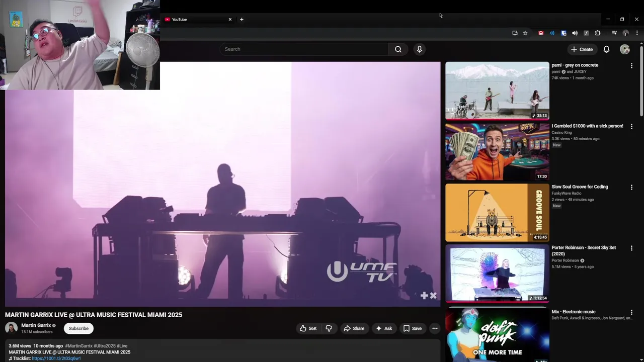The image size is (644, 362).
Task: Open options for Porter Robinson Secret Sky Set
Action: (631, 248)
